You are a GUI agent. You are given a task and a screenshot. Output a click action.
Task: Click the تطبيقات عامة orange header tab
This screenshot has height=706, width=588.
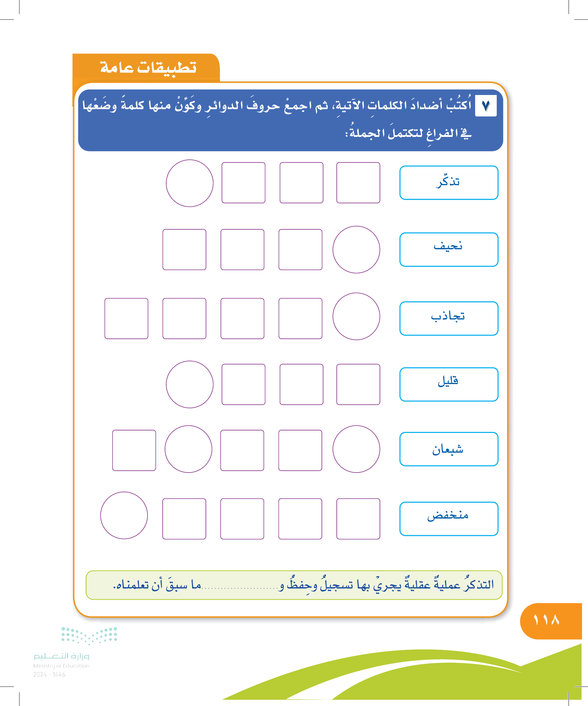(x=147, y=67)
